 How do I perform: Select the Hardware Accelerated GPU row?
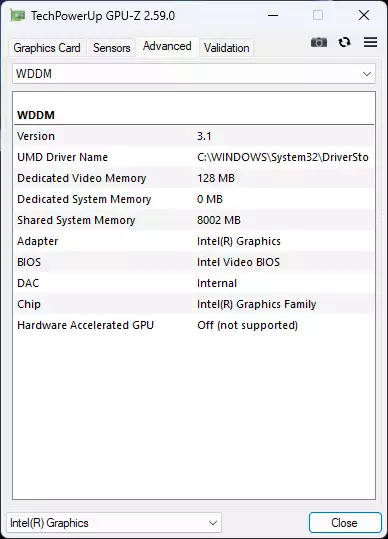194,325
